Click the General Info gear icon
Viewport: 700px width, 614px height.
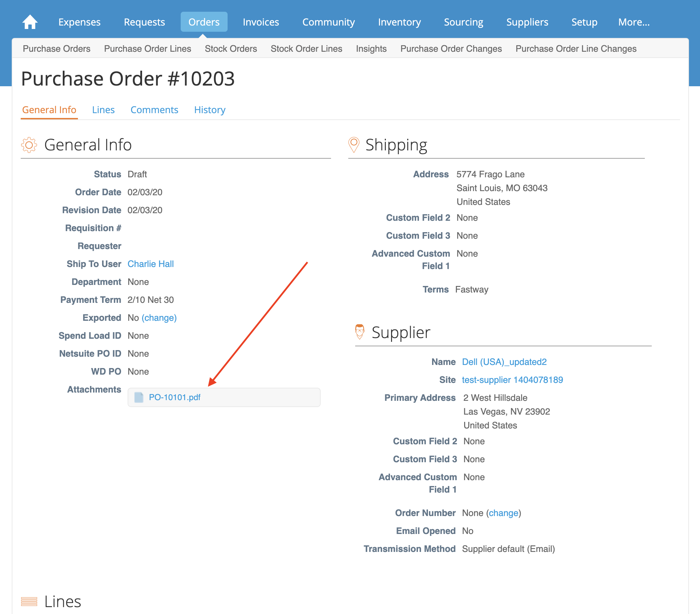pos(29,145)
